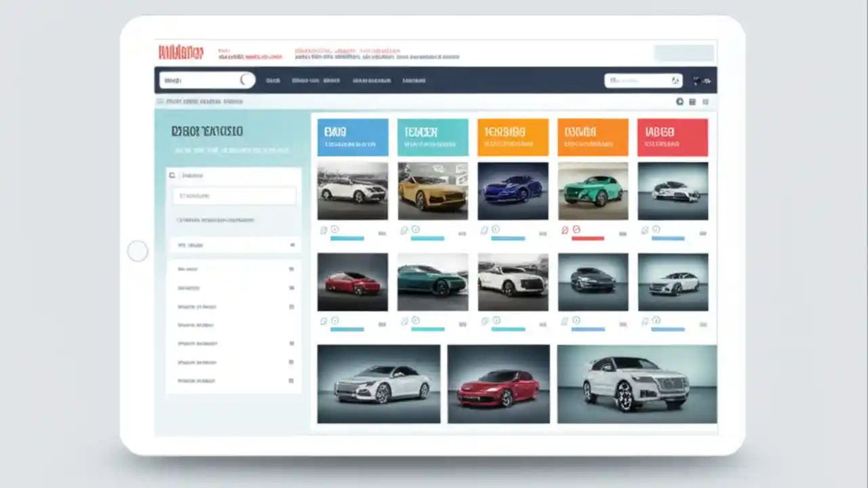
Task: Select the grid view icon above the listings
Action: [692, 102]
